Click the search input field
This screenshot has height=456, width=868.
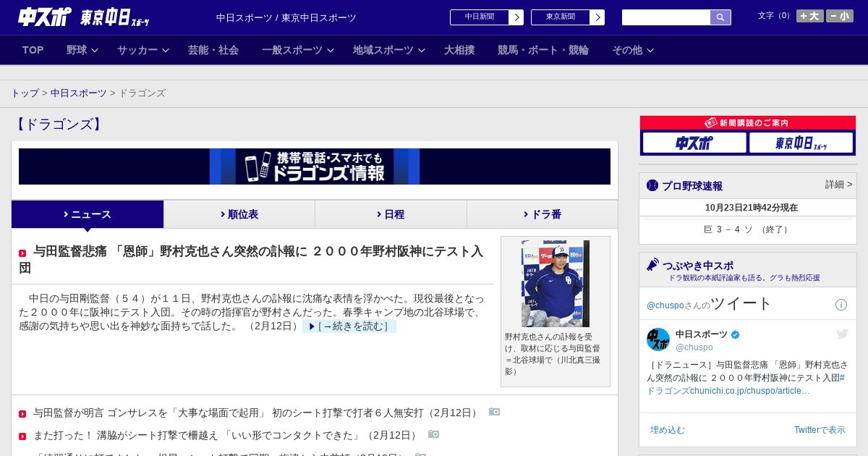click(x=666, y=17)
